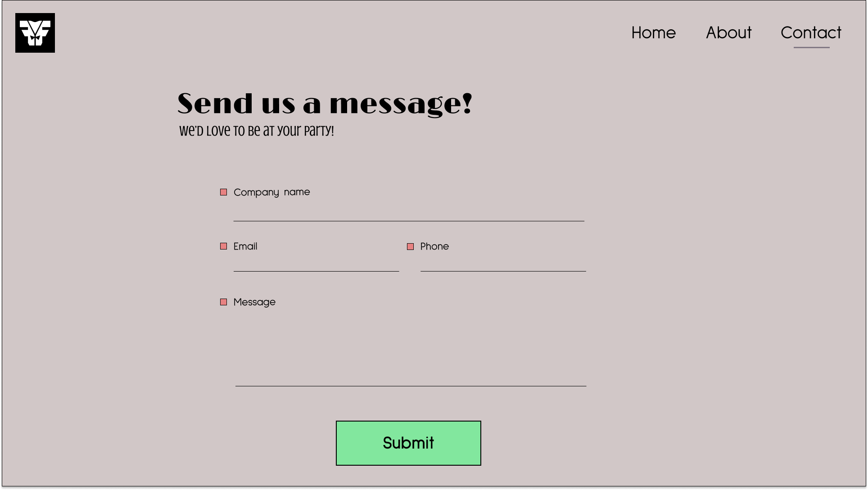The image size is (868, 490).
Task: Click the Home navigation menu item
Action: [653, 32]
